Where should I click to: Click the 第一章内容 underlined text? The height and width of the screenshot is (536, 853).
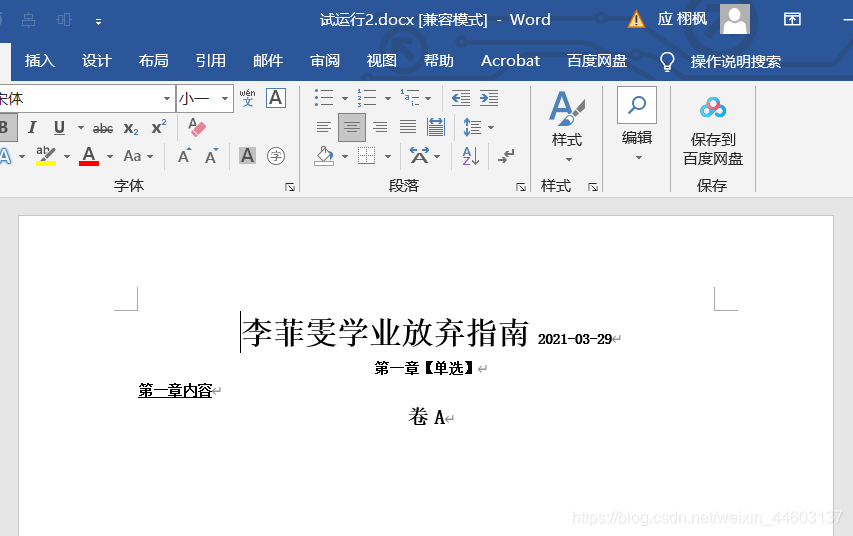click(175, 390)
